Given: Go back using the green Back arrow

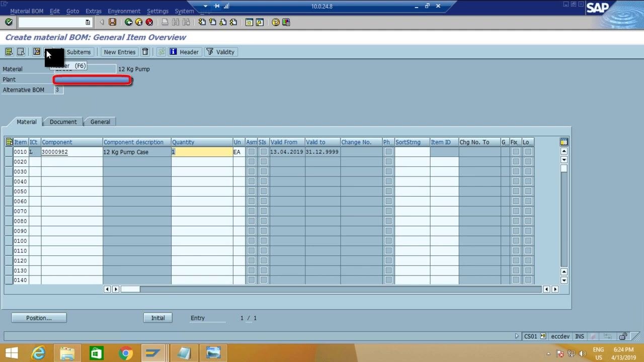Looking at the screenshot, I should tap(128, 22).
